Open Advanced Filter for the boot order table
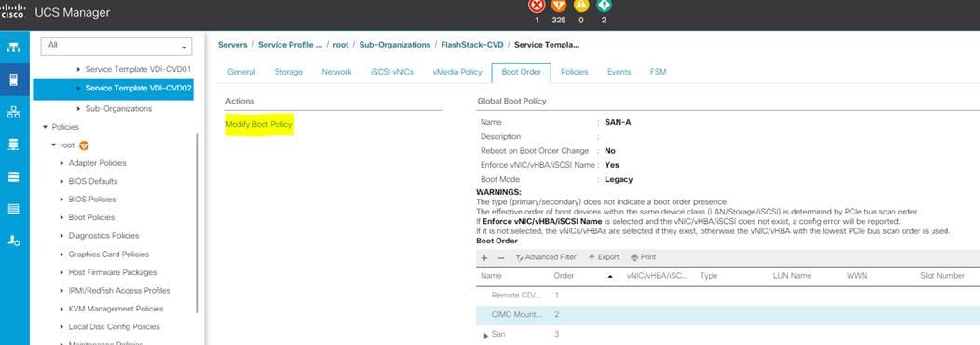The width and height of the screenshot is (980, 345). pyautogui.click(x=546, y=257)
